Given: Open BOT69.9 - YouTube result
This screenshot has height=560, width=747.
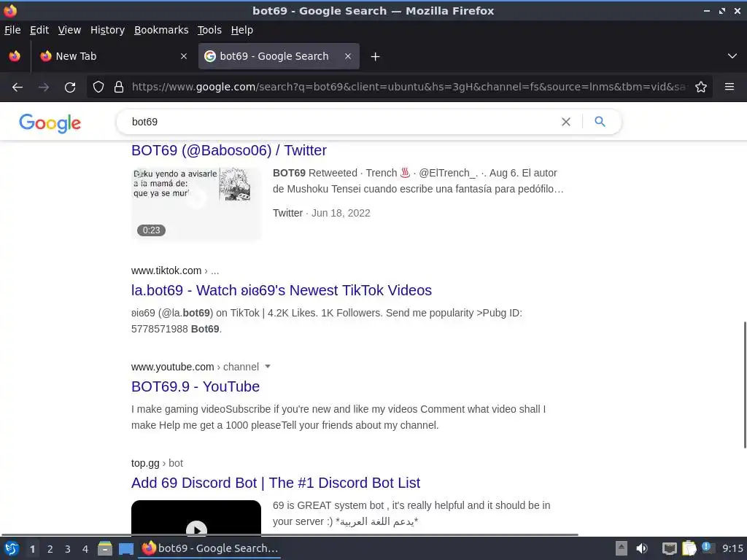Looking at the screenshot, I should coord(196,386).
